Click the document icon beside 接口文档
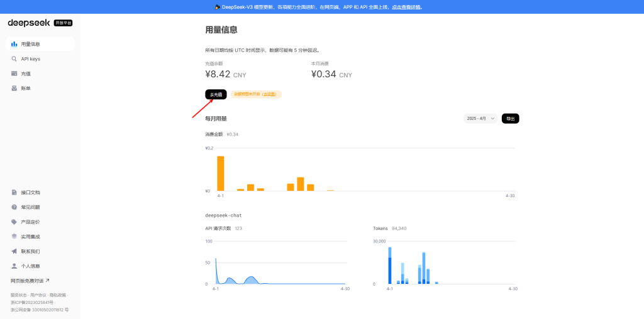 [x=14, y=192]
